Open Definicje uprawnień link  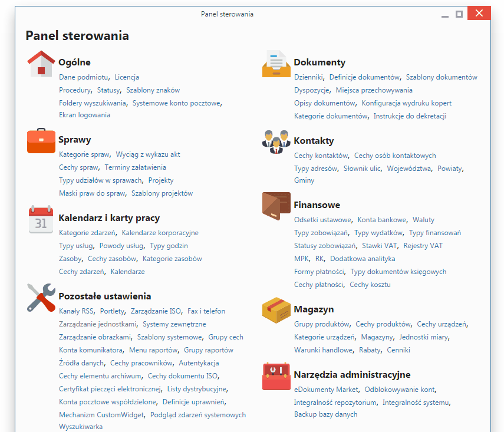(194, 402)
